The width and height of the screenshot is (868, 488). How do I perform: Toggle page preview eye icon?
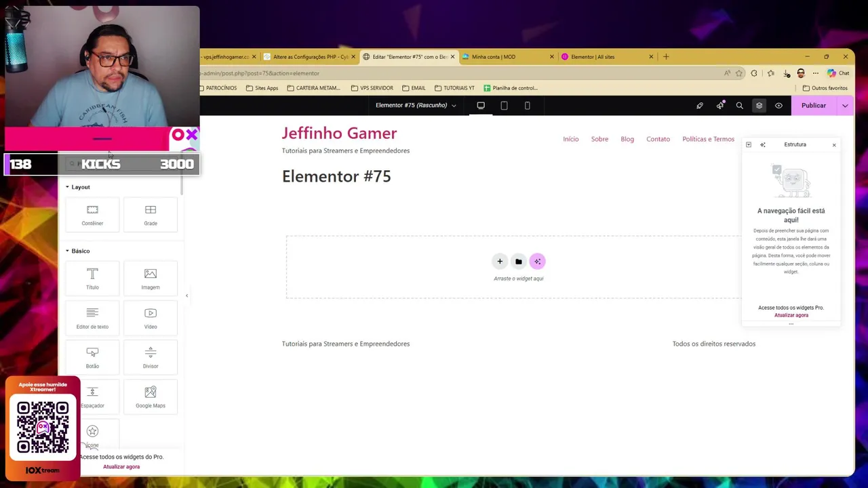pyautogui.click(x=778, y=106)
